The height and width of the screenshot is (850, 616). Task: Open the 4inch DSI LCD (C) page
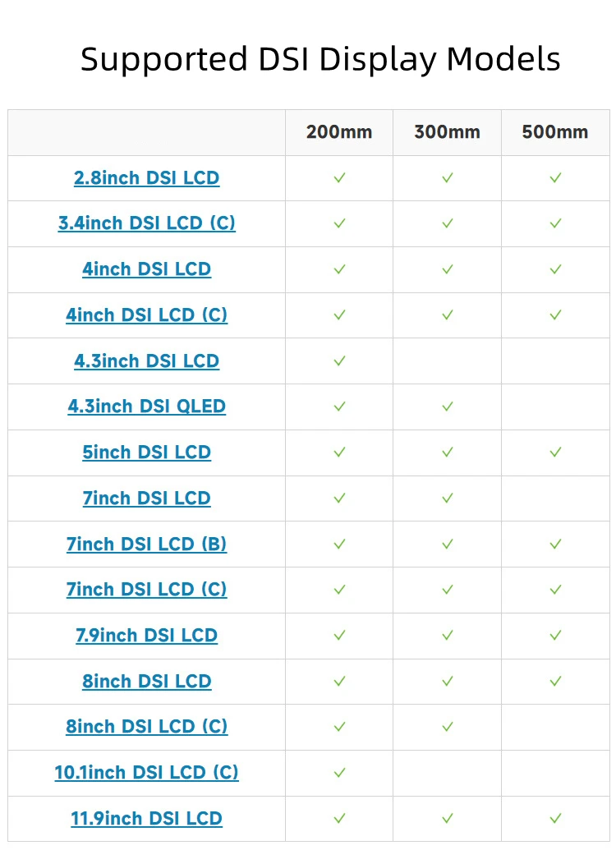pos(146,315)
